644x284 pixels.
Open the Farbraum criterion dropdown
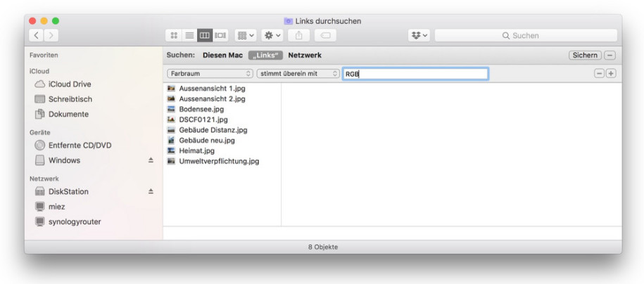pos(210,74)
